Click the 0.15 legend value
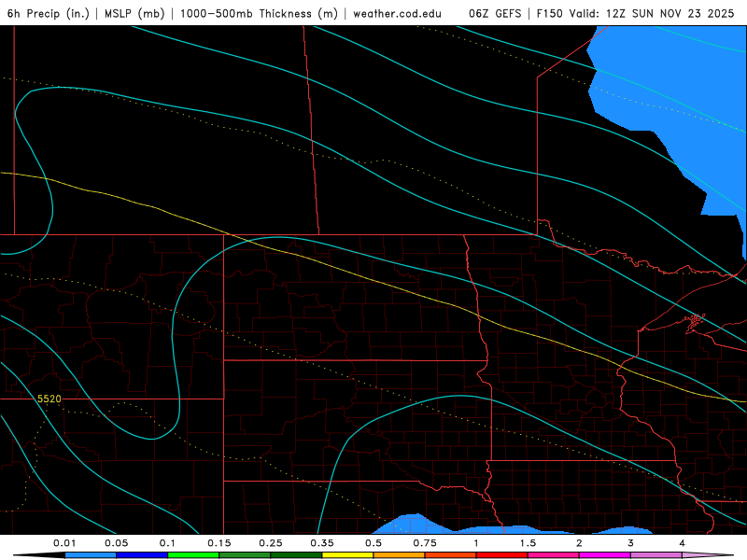 click(219, 543)
